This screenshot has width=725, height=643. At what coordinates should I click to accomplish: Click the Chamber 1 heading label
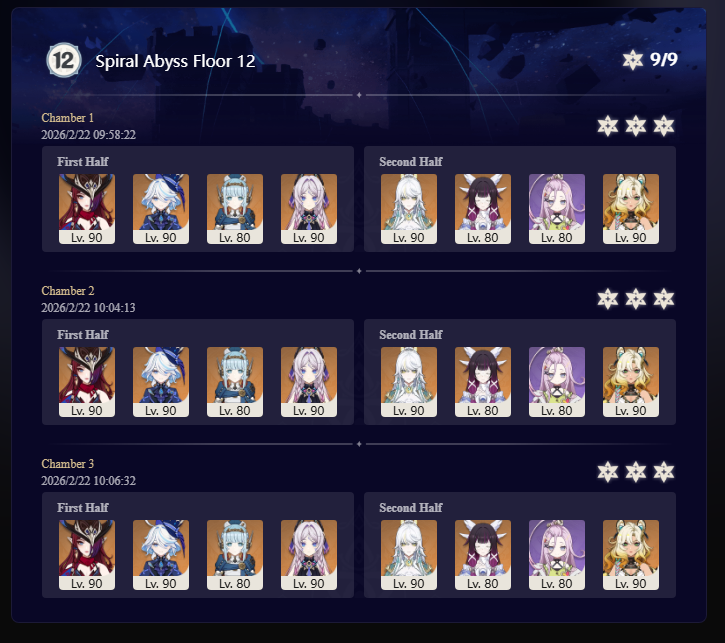[x=68, y=118]
